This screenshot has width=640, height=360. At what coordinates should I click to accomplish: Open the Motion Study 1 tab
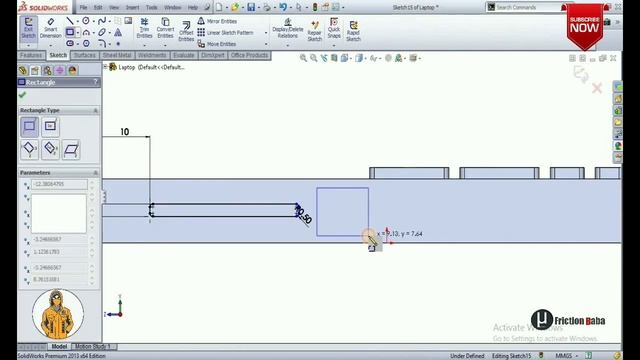coord(93,347)
